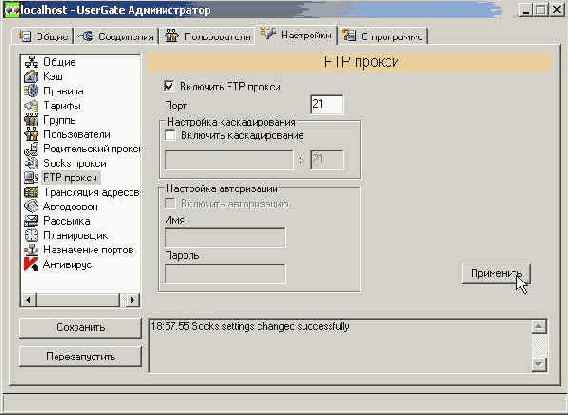Toggle the Включить авторизацию checkbox
The height and width of the screenshot is (415, 568).
click(170, 203)
